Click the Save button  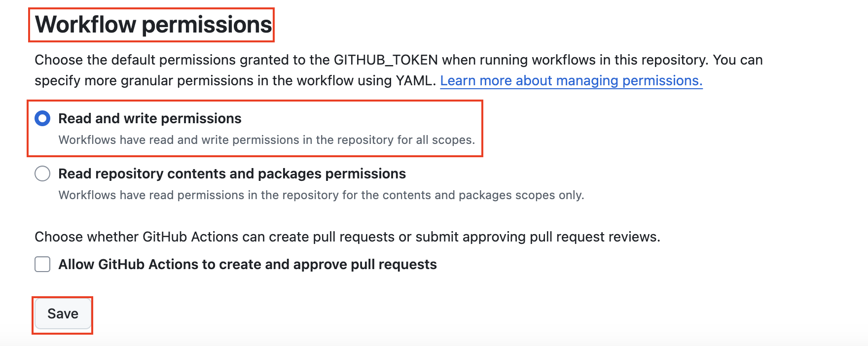pyautogui.click(x=63, y=314)
